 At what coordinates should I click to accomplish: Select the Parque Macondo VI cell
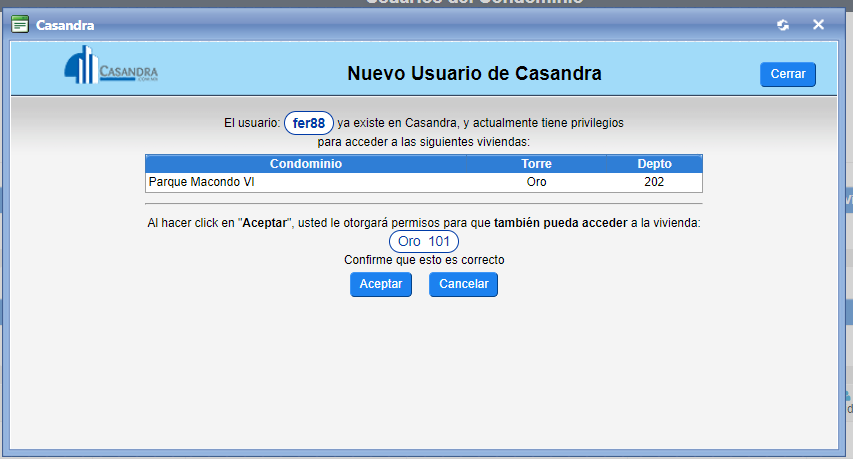click(x=306, y=182)
